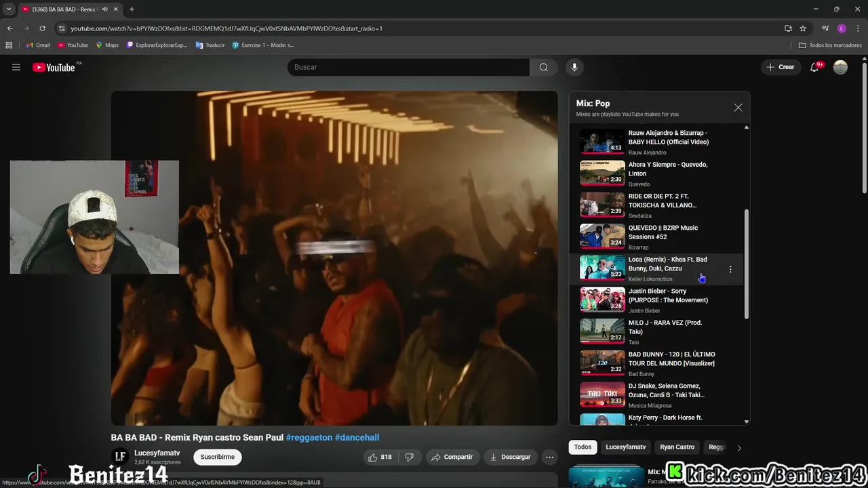This screenshot has height=488, width=868.
Task: Open Exercise 1 – Mode bookmark
Action: tap(263, 45)
